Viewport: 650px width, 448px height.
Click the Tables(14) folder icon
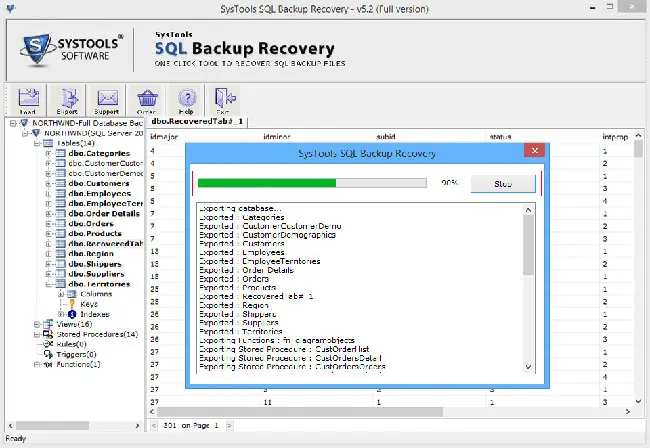48,143
